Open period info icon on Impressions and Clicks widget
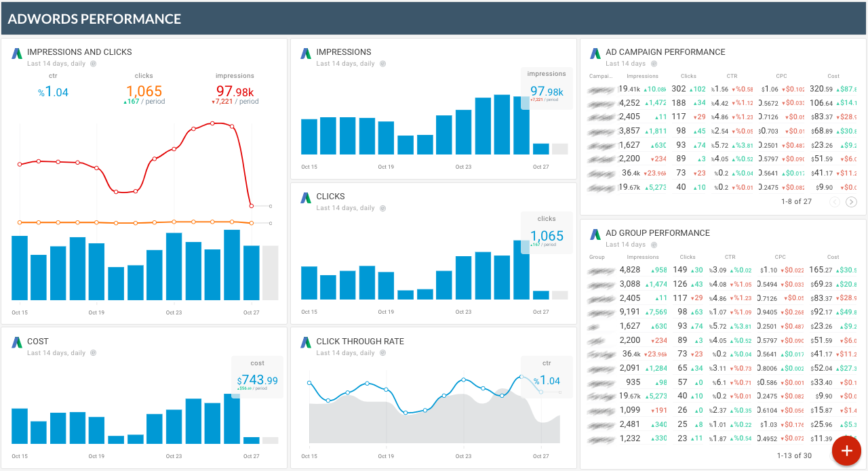The width and height of the screenshot is (868, 471). coord(93,64)
